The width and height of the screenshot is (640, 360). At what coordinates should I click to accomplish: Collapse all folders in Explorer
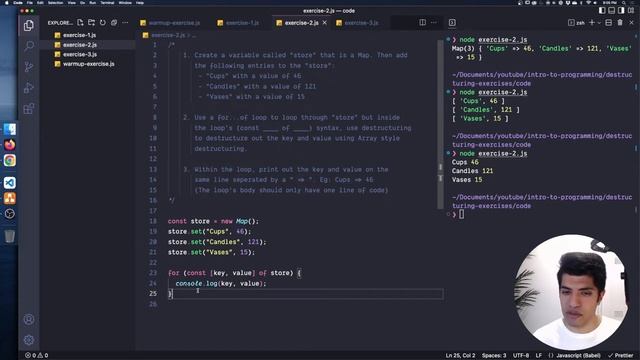click(x=114, y=23)
